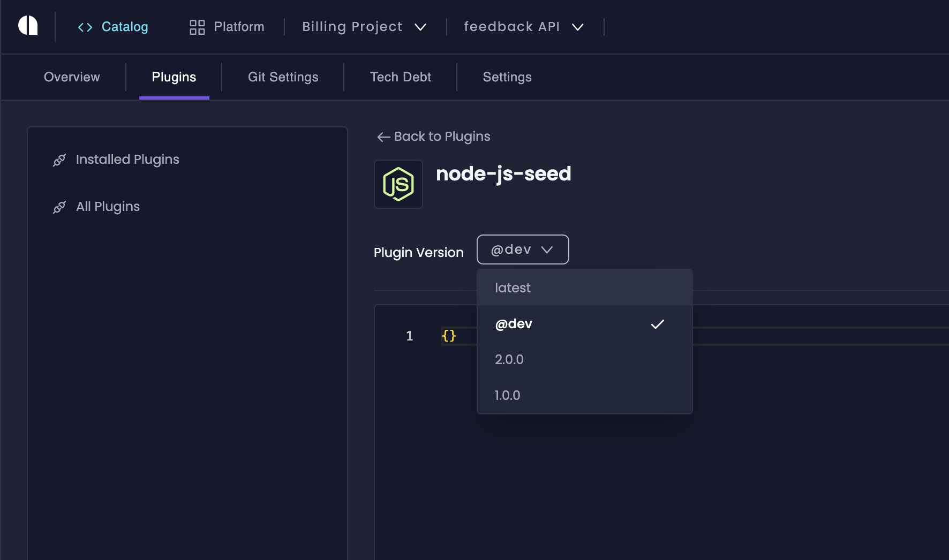Click the Back to Plugins link
Viewport: 949px width, 560px height.
(442, 137)
